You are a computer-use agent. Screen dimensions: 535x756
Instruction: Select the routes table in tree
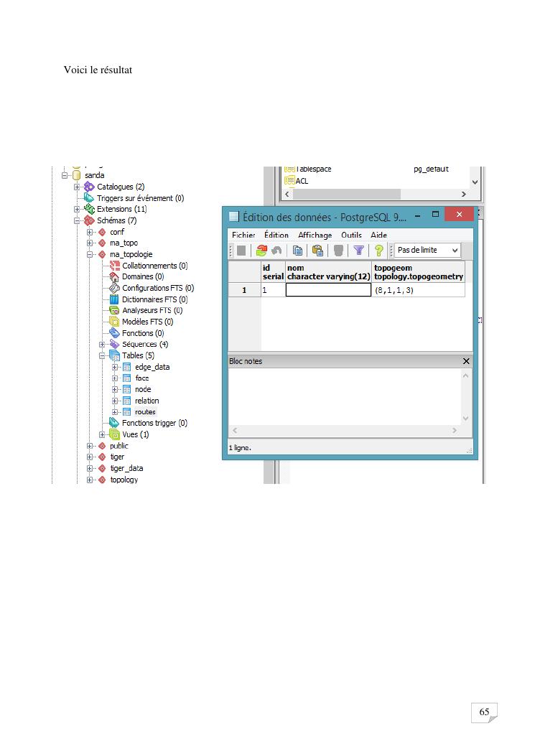145,412
